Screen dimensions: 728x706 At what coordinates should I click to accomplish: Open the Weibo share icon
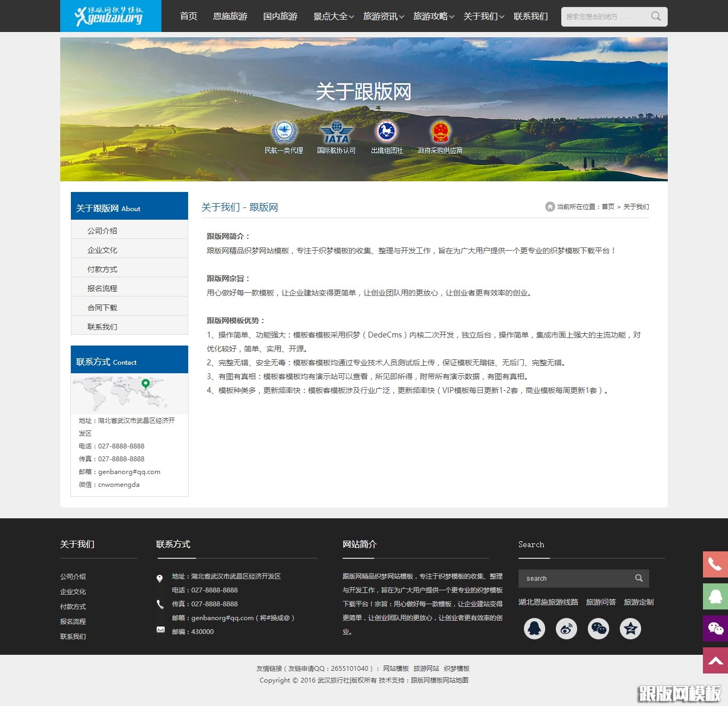click(567, 629)
